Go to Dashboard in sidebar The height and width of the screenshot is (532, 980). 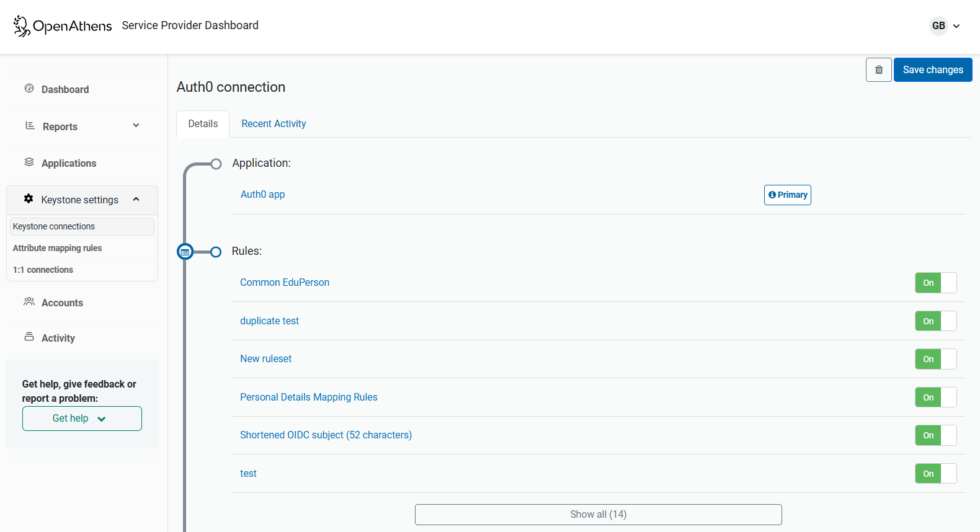coord(65,89)
